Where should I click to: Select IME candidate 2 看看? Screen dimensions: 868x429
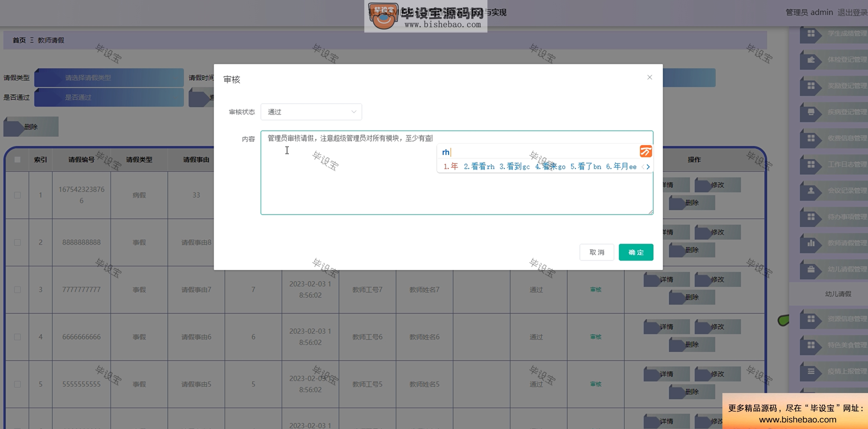(479, 166)
